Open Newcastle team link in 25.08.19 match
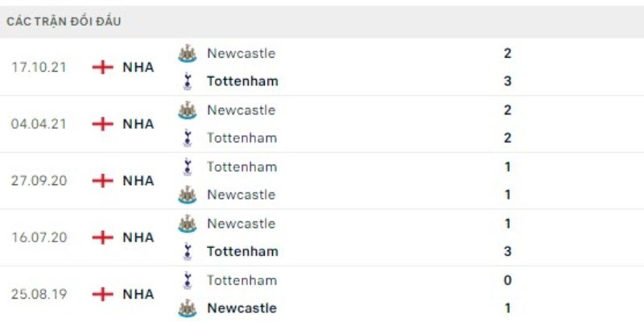The image size is (644, 322). click(x=242, y=308)
